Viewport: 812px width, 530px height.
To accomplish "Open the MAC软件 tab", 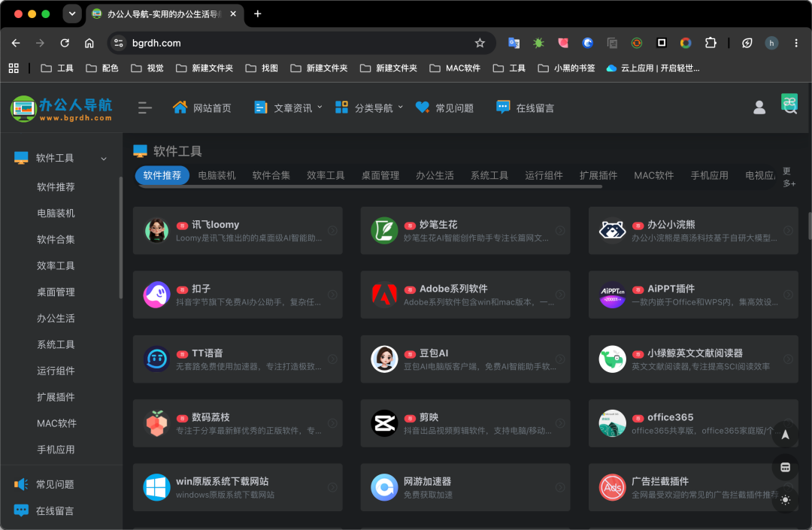I will tap(653, 175).
